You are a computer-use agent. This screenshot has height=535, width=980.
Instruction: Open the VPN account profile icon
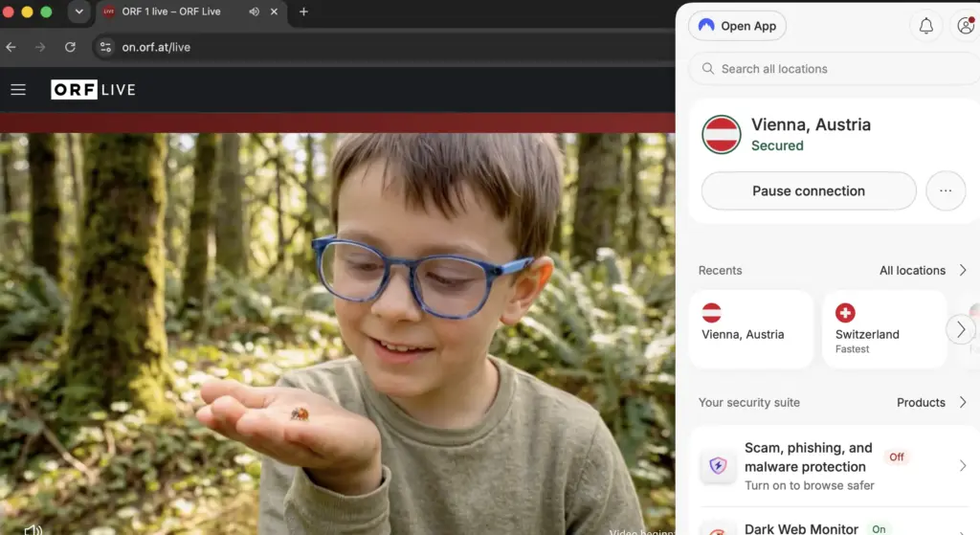966,26
